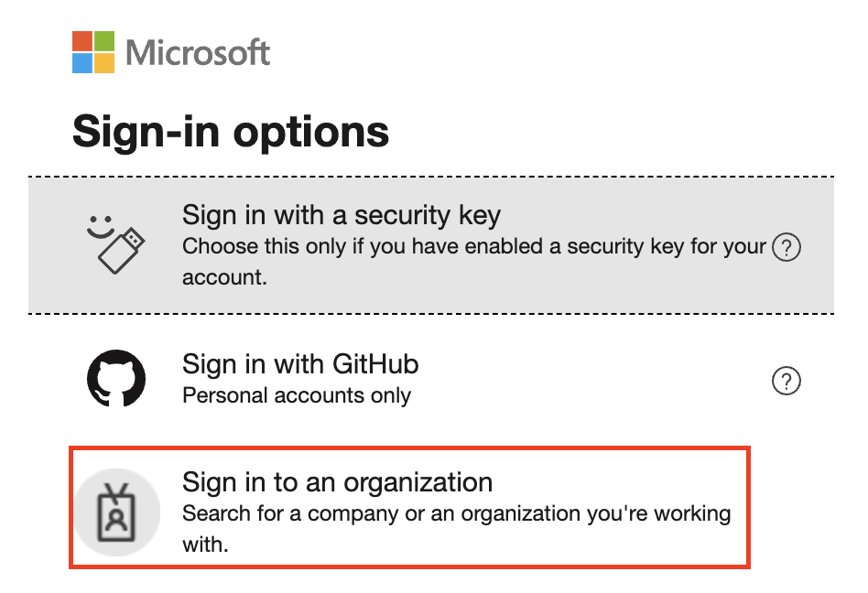Click the red square in the Microsoft logo

point(81,41)
